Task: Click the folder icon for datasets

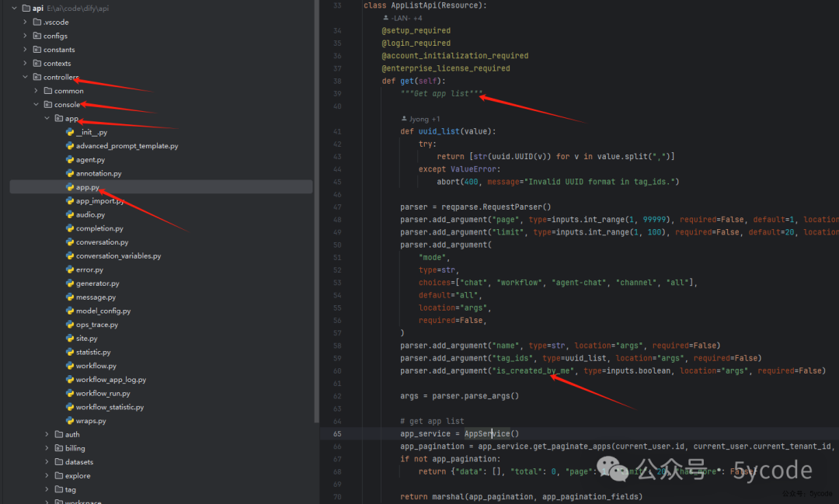Action: click(x=58, y=462)
